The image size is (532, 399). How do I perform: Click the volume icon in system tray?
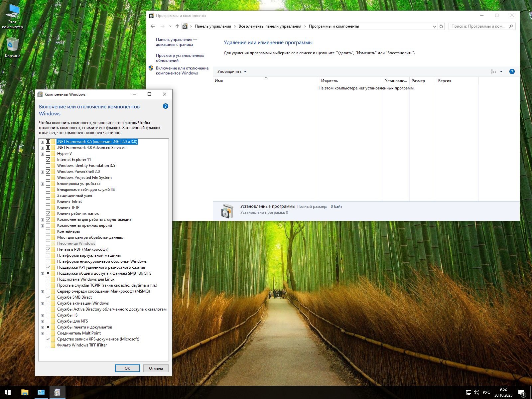point(476,392)
